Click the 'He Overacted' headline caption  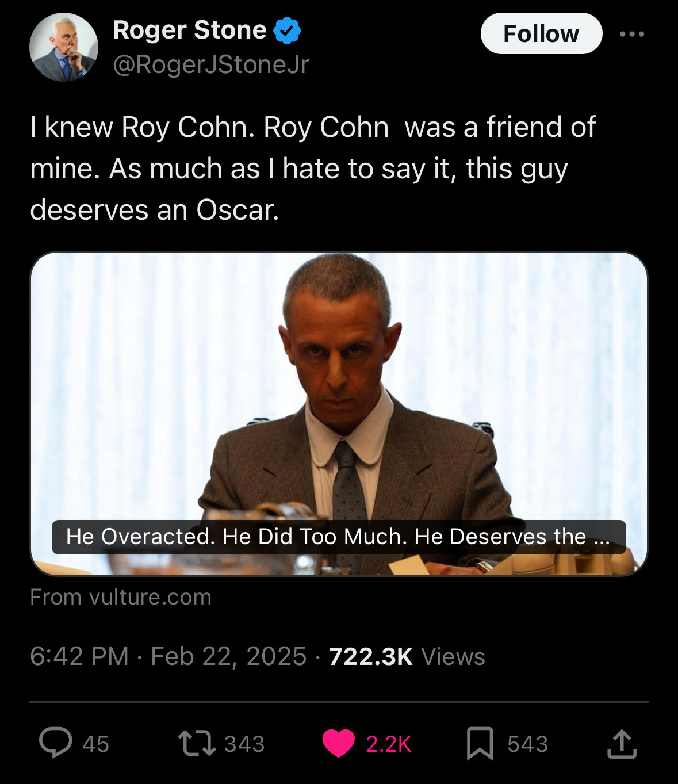click(338, 537)
